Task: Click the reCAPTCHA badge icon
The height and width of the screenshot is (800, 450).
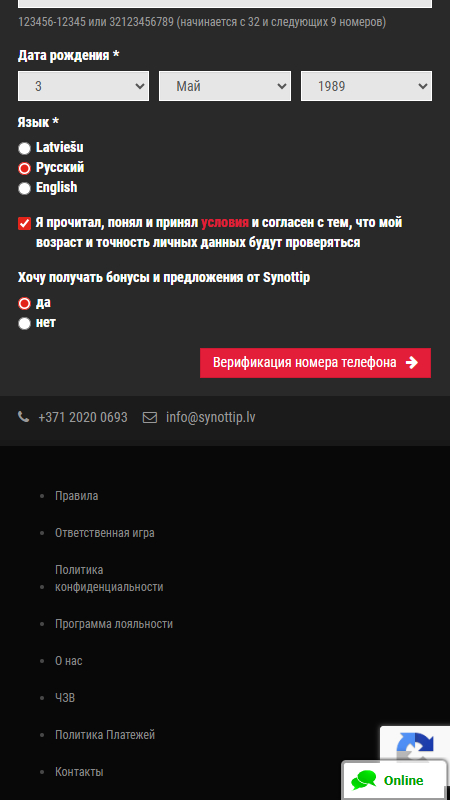Action: [x=415, y=746]
